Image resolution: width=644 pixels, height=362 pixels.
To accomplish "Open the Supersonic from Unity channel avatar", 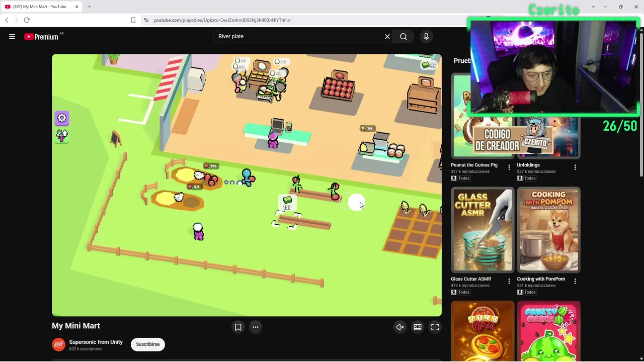I will (x=59, y=344).
